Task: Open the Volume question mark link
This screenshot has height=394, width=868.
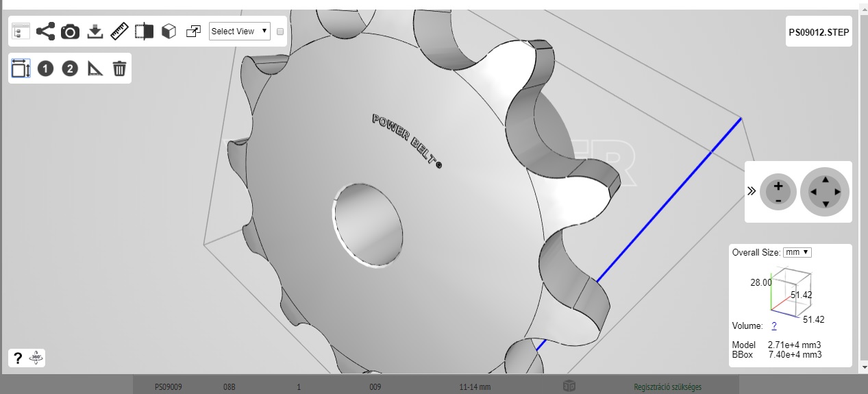Action: (x=774, y=326)
